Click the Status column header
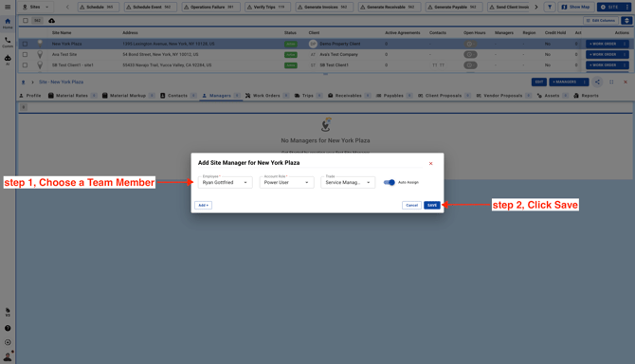Image resolution: width=635 pixels, height=364 pixels. (290, 33)
